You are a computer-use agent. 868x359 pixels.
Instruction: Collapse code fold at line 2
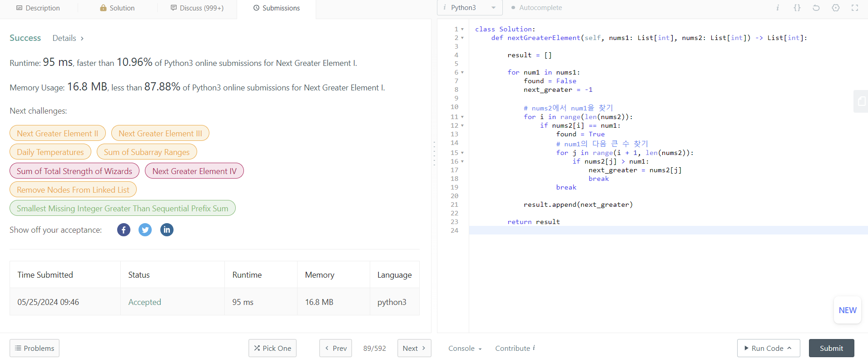[x=462, y=38]
